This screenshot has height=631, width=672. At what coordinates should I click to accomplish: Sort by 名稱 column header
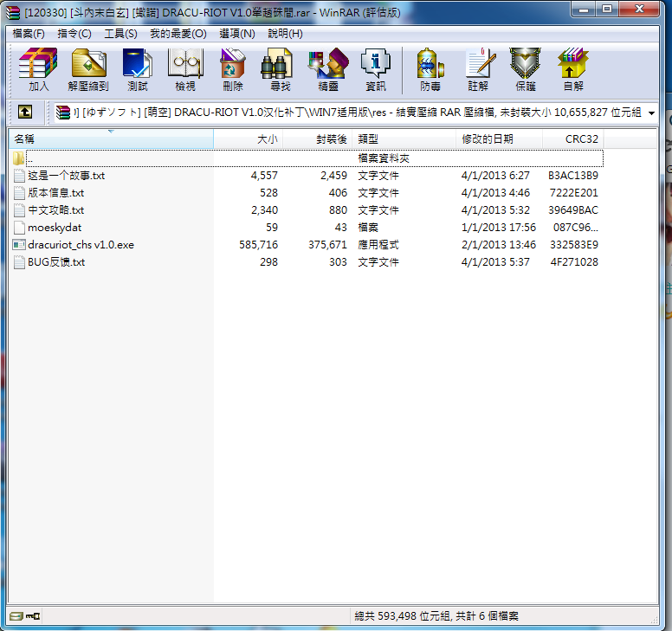tap(111, 138)
